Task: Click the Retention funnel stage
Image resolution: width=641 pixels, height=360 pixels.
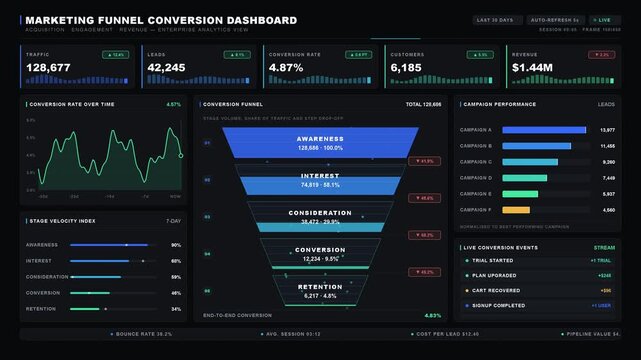Action: 320,291
